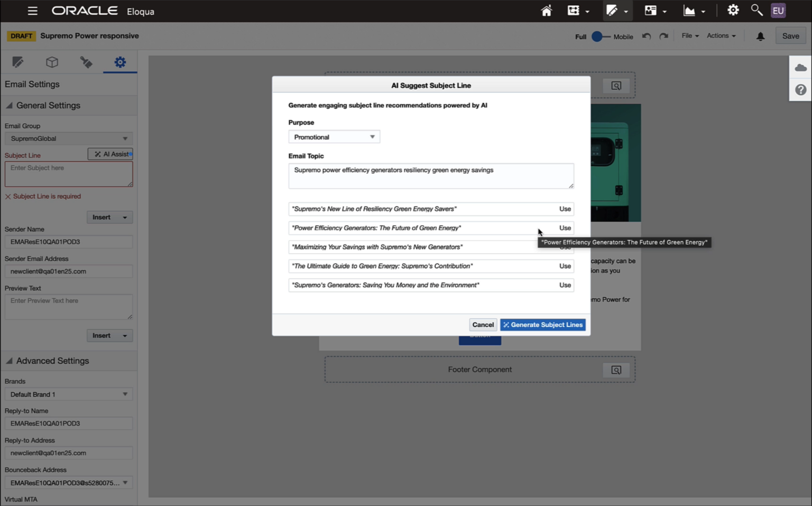812x506 pixels.
Task: Click the undo arrow icon
Action: pos(646,36)
